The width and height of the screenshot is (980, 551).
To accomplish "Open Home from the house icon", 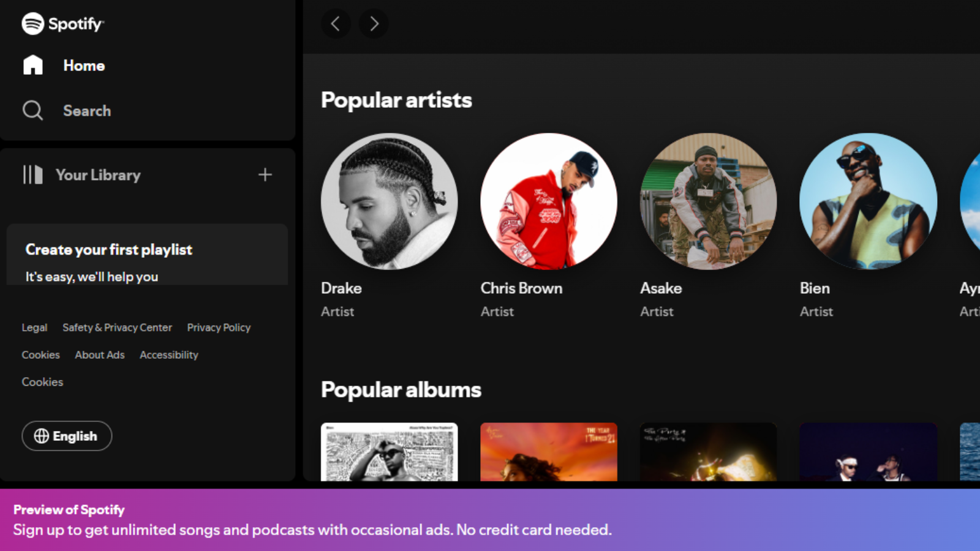I will 33,65.
